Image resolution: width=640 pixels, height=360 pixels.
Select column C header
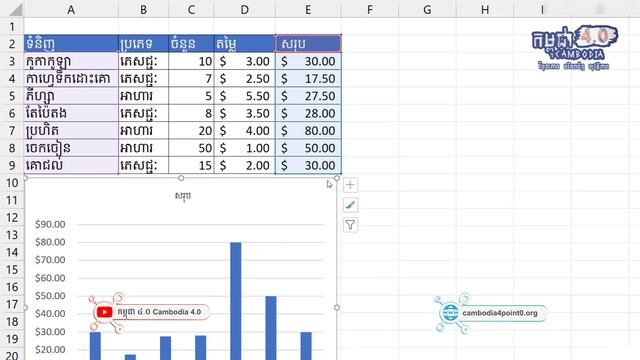191,9
